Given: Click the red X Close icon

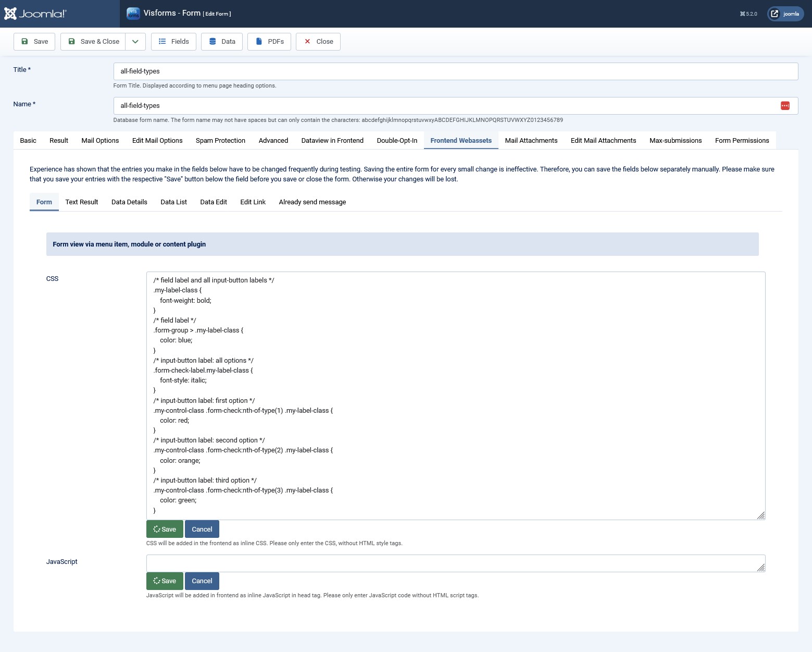Looking at the screenshot, I should [307, 41].
